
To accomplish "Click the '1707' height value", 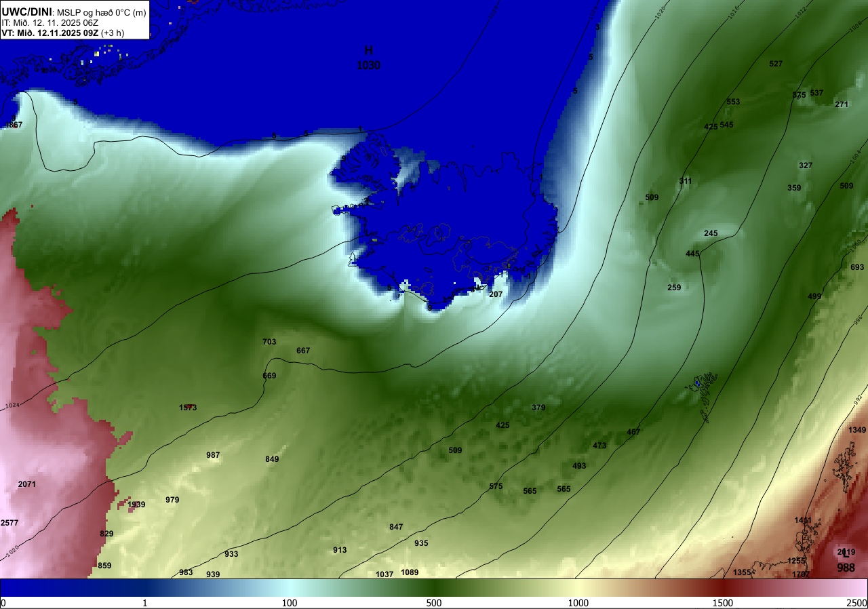I will [801, 574].
